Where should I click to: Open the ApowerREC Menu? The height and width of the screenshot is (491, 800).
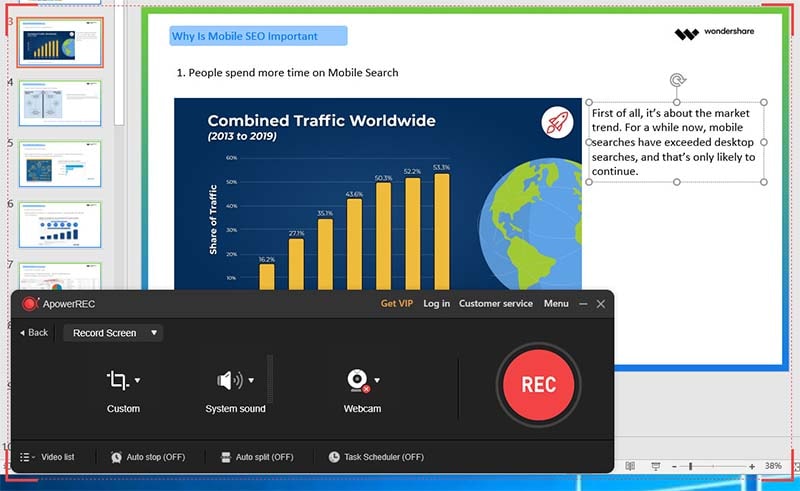[x=556, y=303]
